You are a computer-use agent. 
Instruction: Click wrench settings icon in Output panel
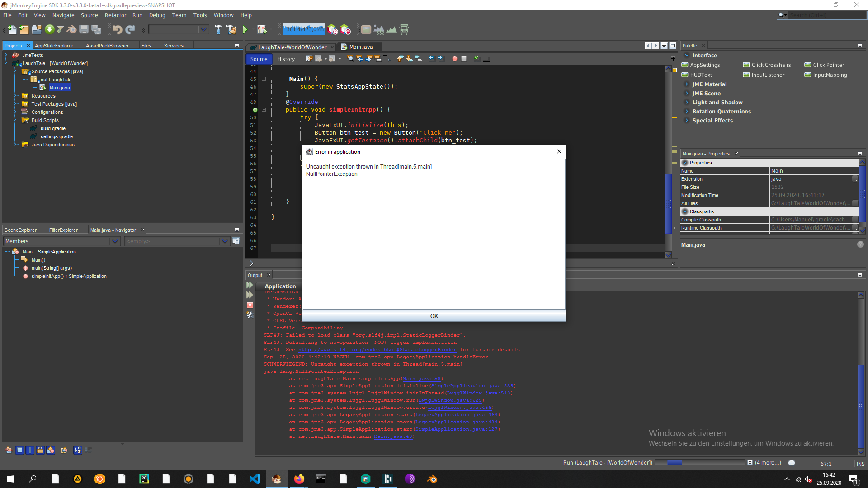(250, 314)
